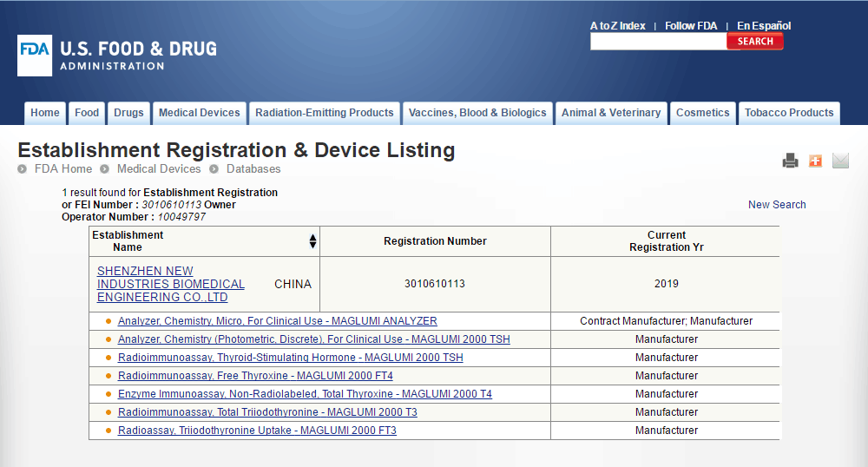
Task: Open MAGLUMI ANALYZER device listing link
Action: coord(278,321)
